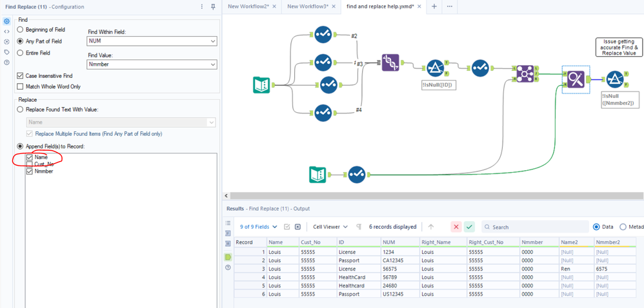Select the Filter tool labeled !IsNull([Nmmber2])
Image resolution: width=644 pixels, height=308 pixels.
pyautogui.click(x=615, y=79)
